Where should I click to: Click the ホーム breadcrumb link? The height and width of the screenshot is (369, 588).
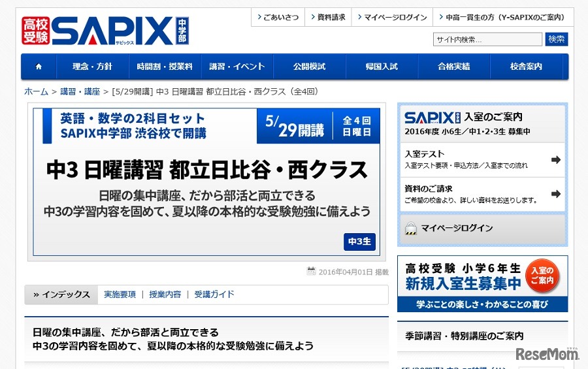pos(37,91)
